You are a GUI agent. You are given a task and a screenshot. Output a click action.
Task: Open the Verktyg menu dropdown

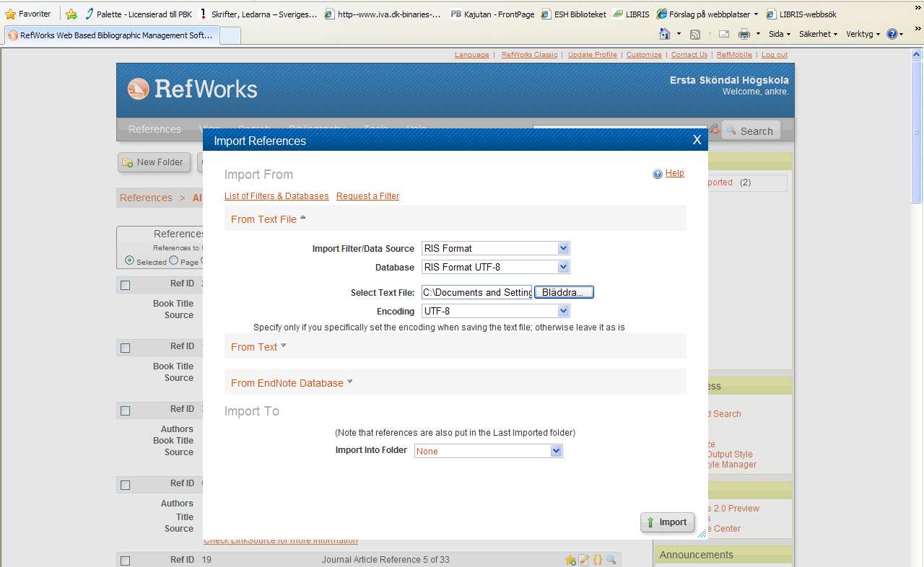[x=863, y=34]
